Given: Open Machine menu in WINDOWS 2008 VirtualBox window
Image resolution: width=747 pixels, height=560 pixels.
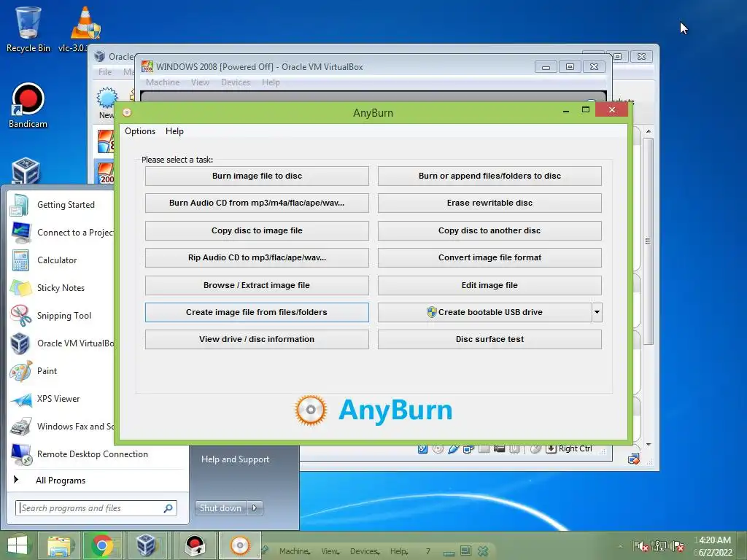Looking at the screenshot, I should [x=163, y=82].
